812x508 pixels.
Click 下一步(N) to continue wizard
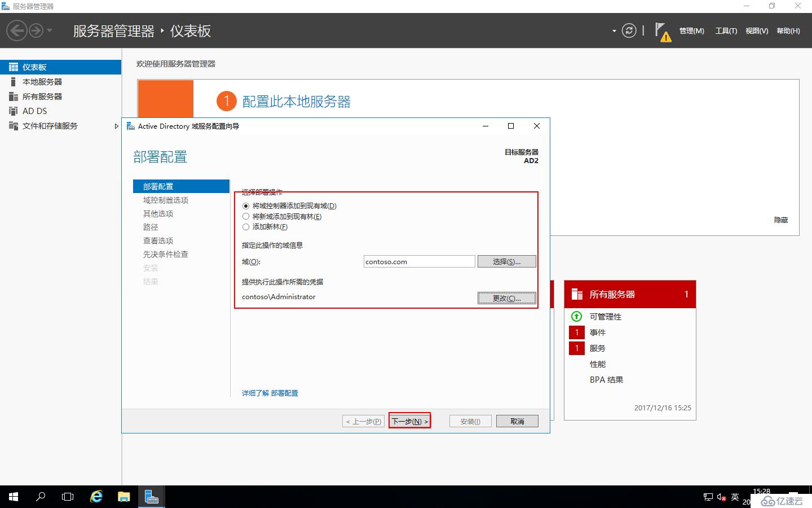point(409,421)
